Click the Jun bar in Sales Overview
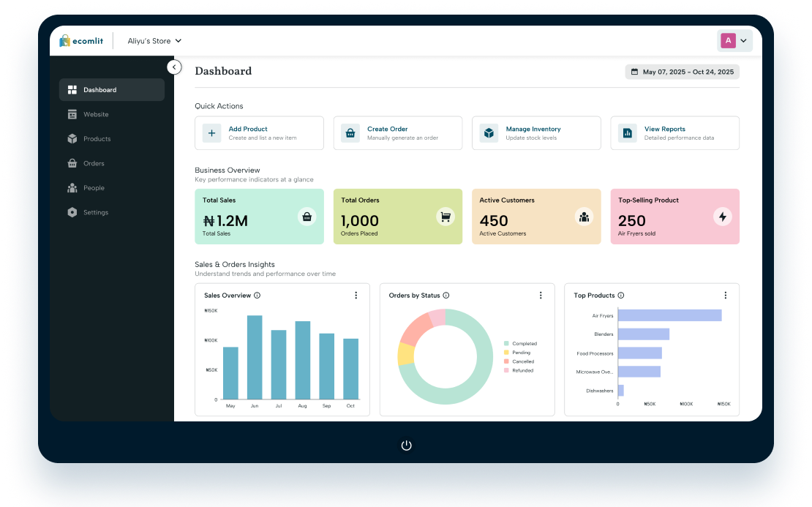This screenshot has height=507, width=812. [255, 357]
